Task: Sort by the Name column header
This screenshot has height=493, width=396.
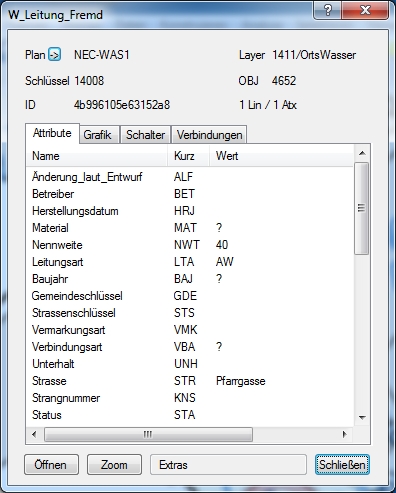Action: coord(96,156)
